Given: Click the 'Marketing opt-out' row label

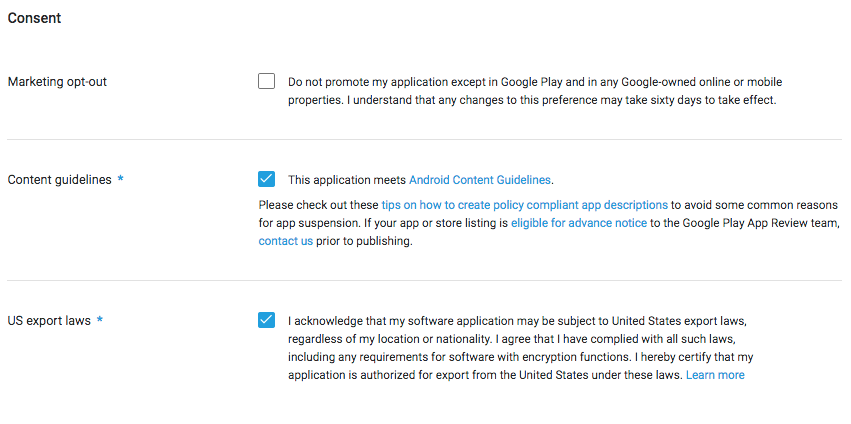Looking at the screenshot, I should click(57, 82).
